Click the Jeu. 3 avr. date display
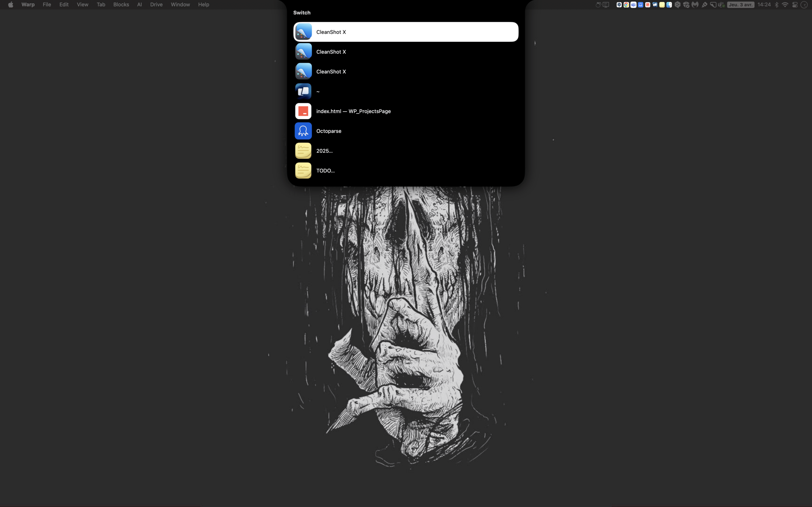The height and width of the screenshot is (507, 812). click(741, 5)
